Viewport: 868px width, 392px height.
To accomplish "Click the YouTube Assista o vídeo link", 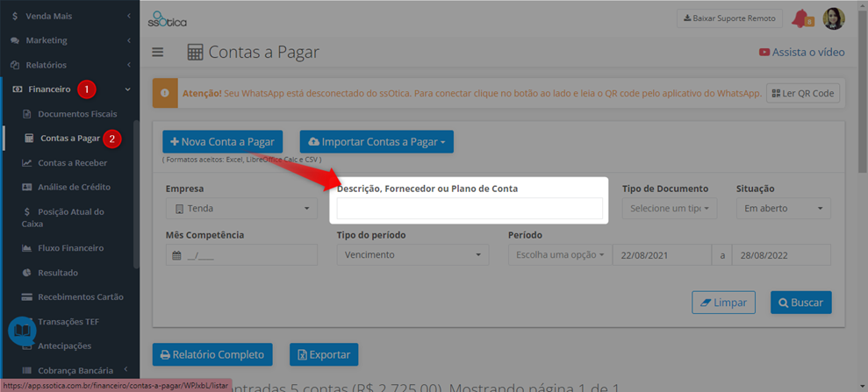I will click(801, 52).
